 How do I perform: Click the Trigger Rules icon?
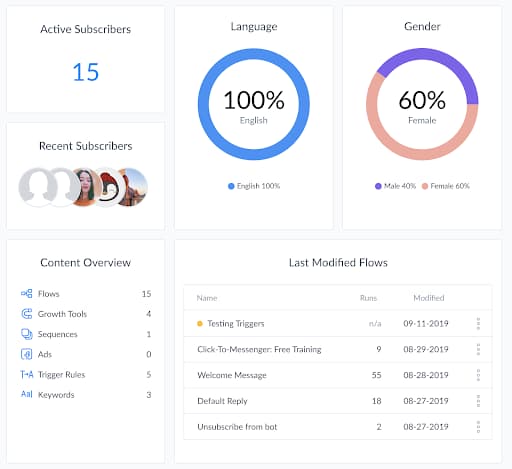coord(27,374)
